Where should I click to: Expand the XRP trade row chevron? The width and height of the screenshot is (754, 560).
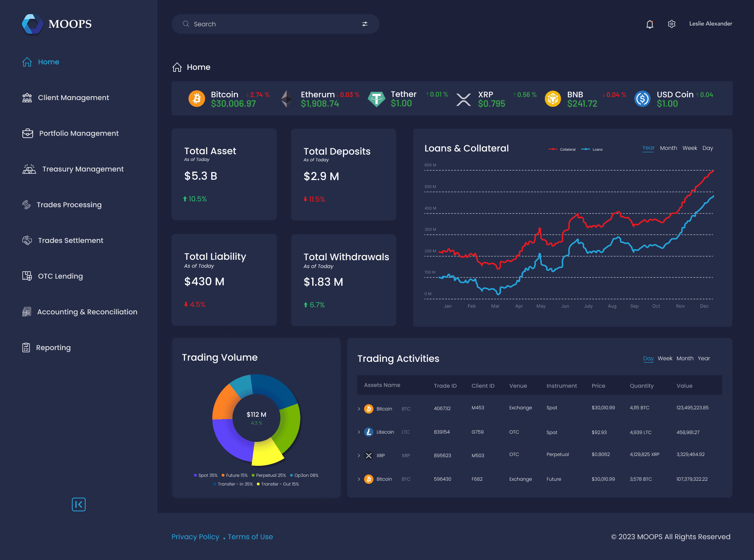[x=359, y=456]
